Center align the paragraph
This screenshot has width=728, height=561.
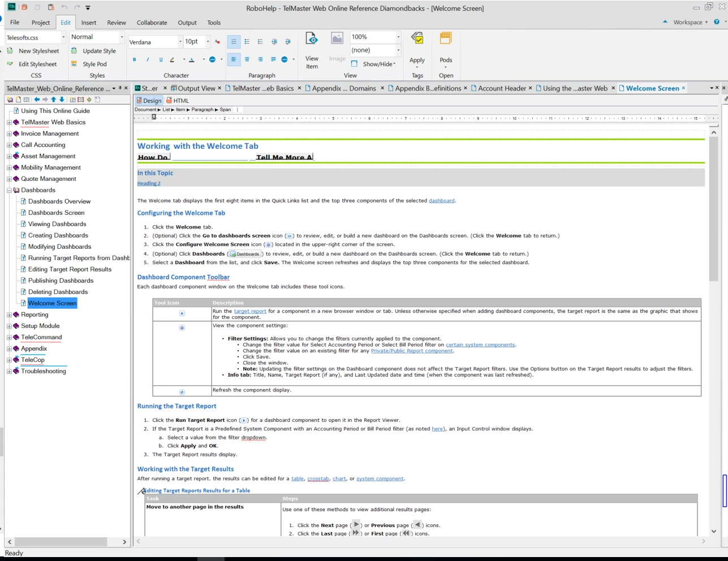pos(247,59)
